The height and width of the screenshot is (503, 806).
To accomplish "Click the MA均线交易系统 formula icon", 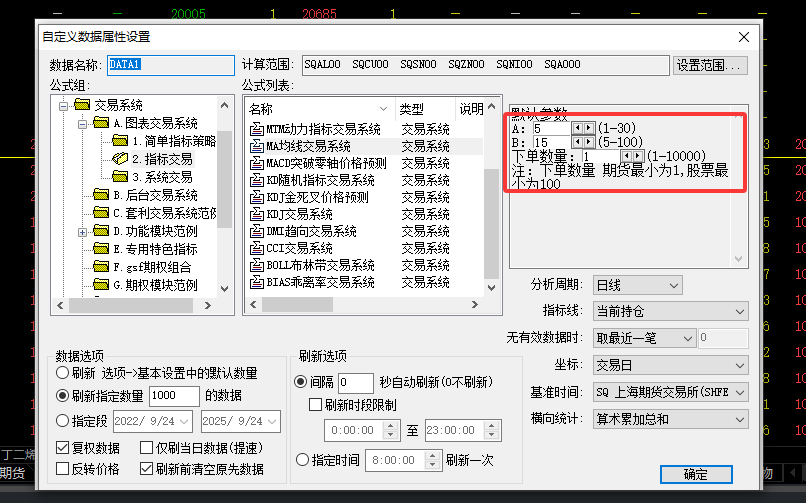I will pos(256,146).
